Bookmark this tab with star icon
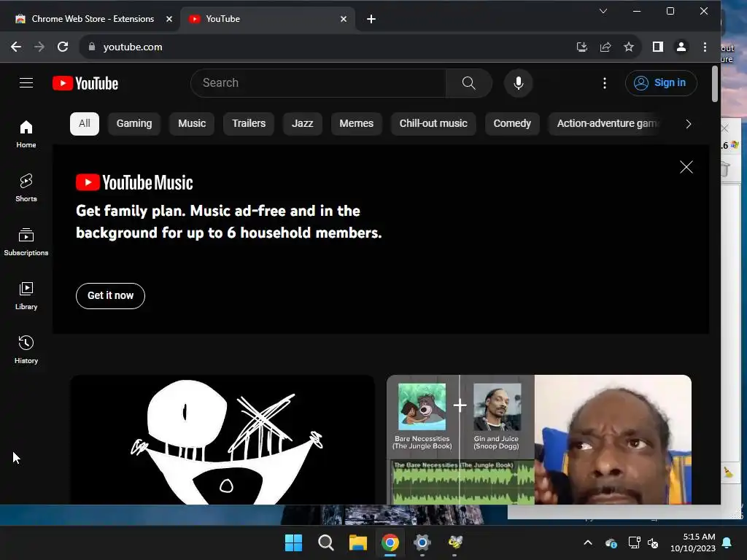This screenshot has width=747, height=560. (x=629, y=47)
